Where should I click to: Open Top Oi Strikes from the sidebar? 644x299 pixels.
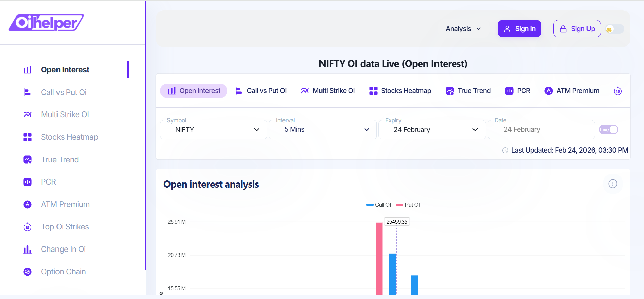pyautogui.click(x=65, y=227)
